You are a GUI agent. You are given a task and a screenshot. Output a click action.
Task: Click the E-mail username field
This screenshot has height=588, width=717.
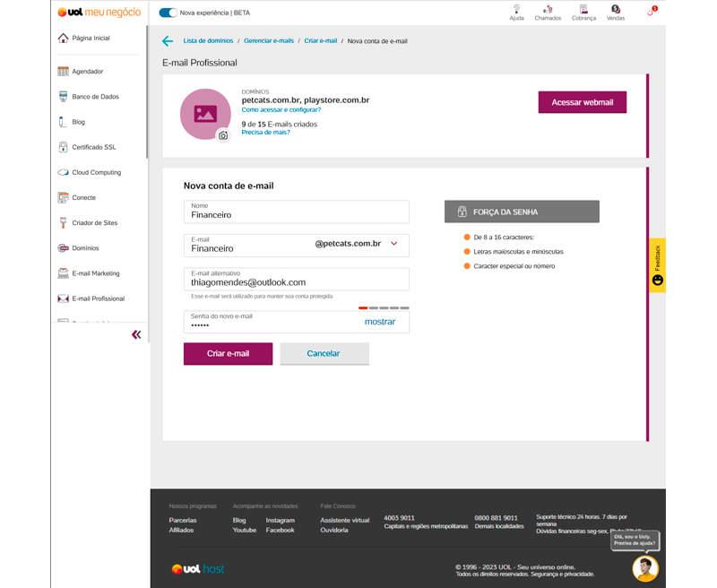[x=249, y=246]
